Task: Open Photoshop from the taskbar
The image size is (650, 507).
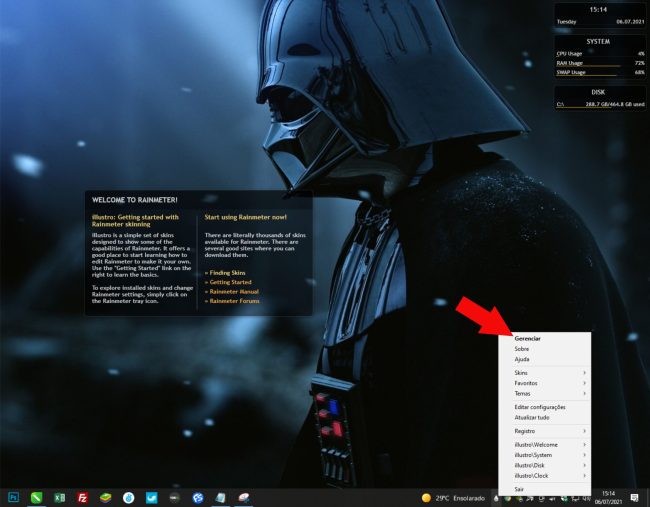Action: coord(14,497)
